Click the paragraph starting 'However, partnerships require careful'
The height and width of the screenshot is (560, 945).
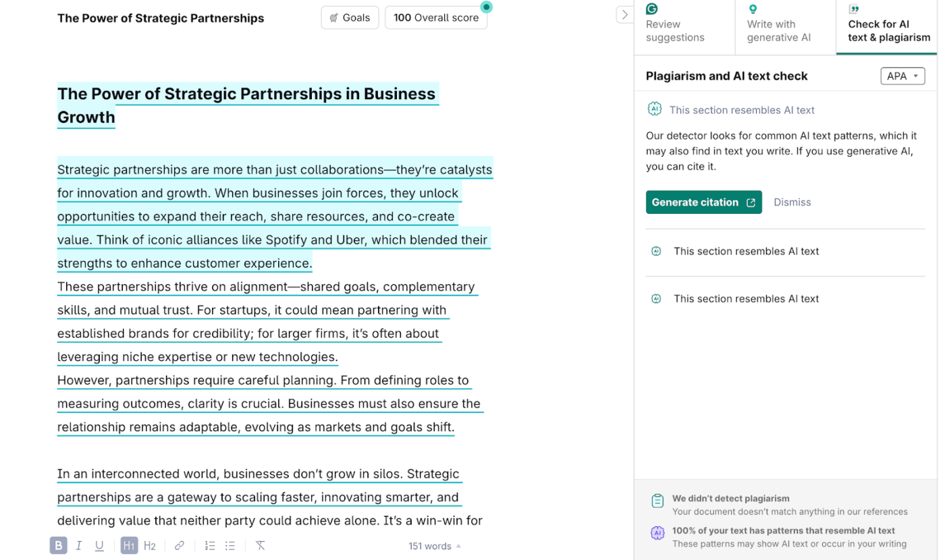point(270,403)
